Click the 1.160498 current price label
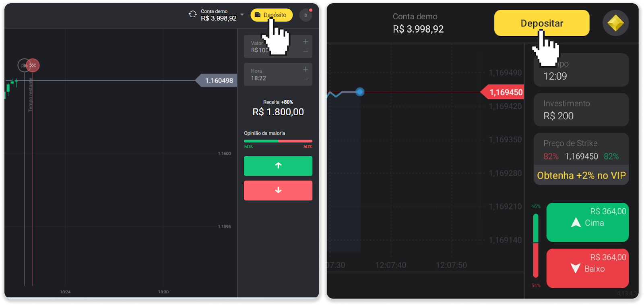Screen dimensions: 644x305 point(218,81)
